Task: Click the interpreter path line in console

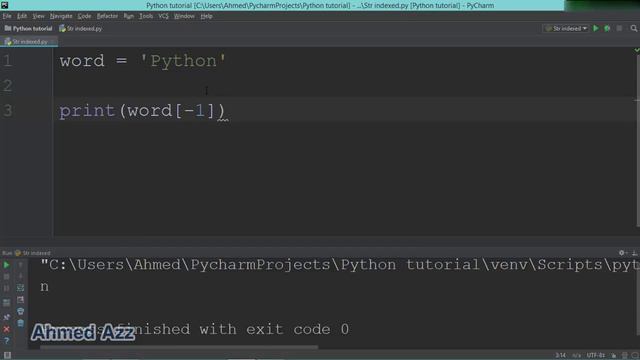Action: [x=340, y=265]
